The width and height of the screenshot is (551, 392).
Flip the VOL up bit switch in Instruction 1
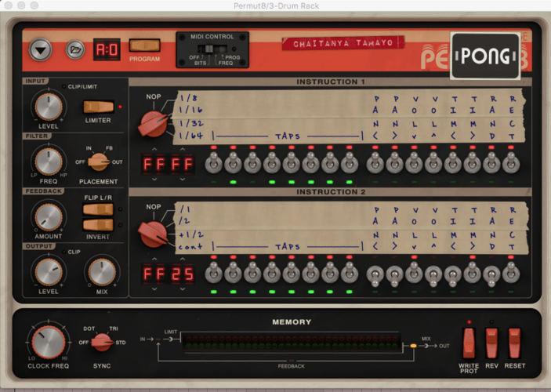tap(433, 162)
